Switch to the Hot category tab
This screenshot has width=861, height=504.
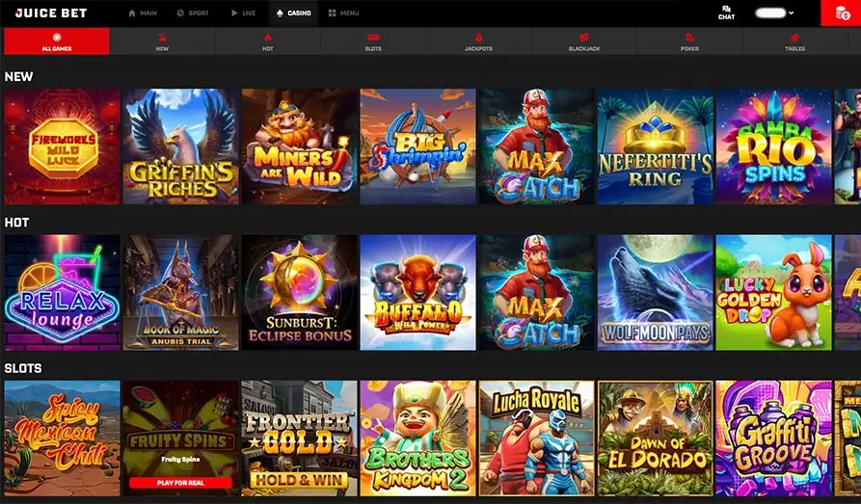tap(267, 41)
